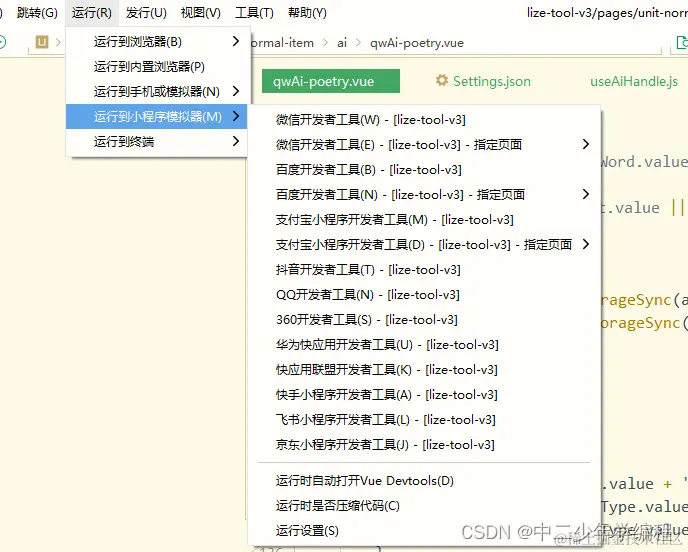Viewport: 688px width, 552px height.
Task: Open the 视图(V) menu
Action: tap(201, 13)
